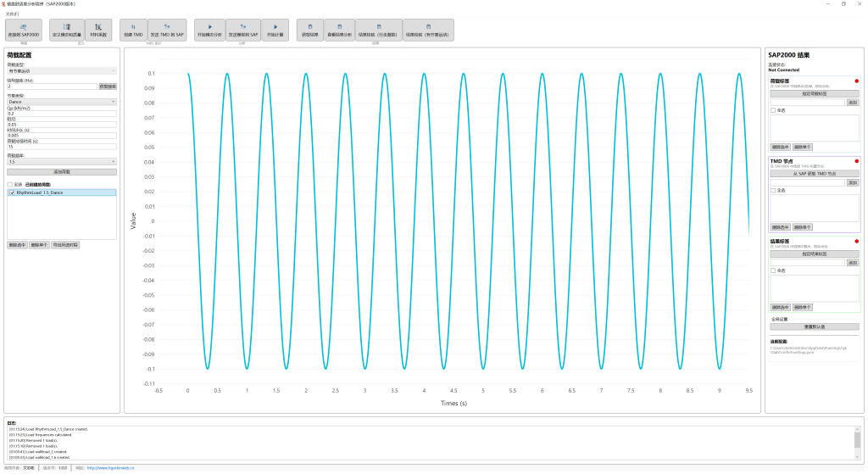Click 从 SAP 获取 TMD 节点 button
The height and width of the screenshot is (474, 868).
pyautogui.click(x=814, y=173)
